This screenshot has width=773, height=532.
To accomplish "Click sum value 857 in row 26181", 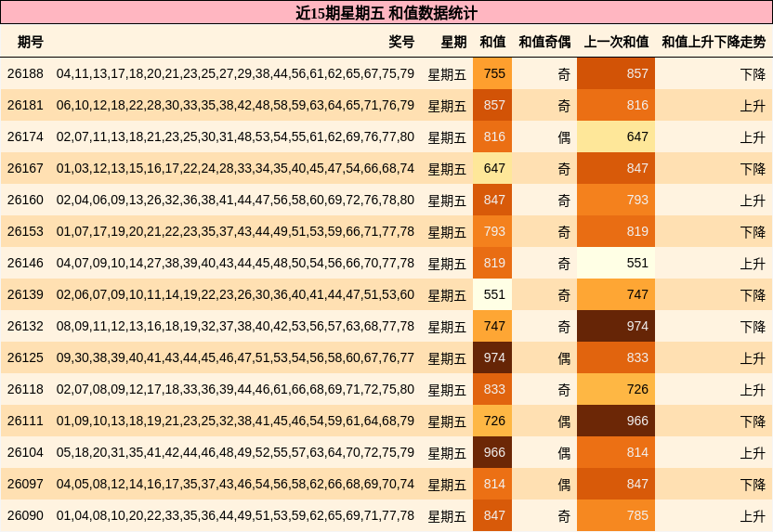I will tap(492, 106).
